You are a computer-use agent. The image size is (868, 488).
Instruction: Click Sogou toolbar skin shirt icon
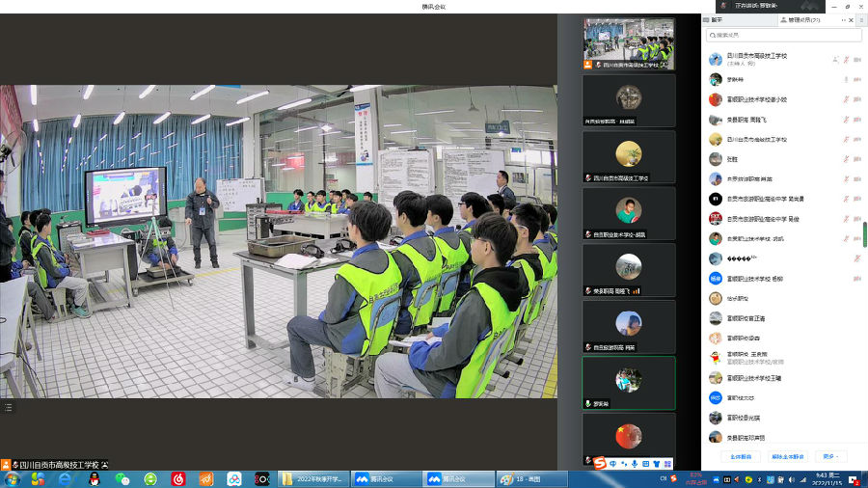pos(657,464)
